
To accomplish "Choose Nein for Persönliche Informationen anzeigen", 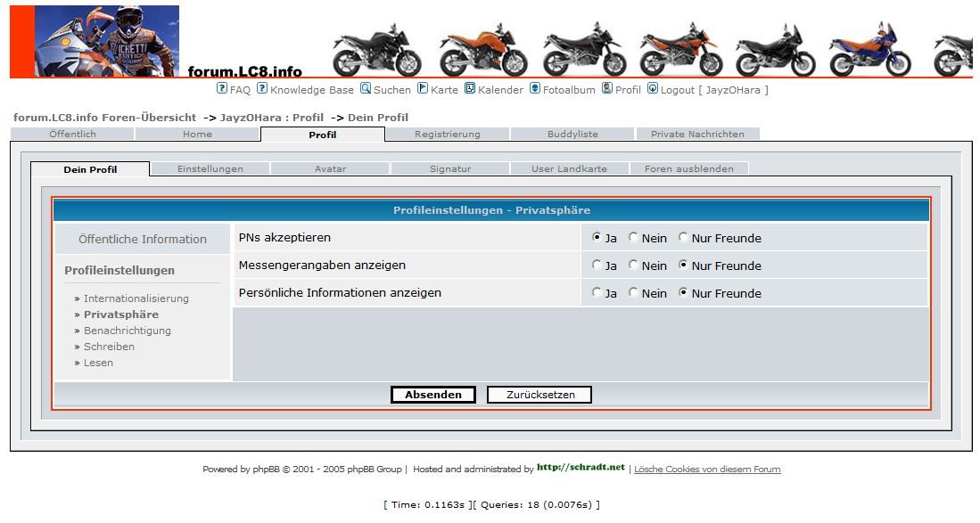I will pos(634,293).
